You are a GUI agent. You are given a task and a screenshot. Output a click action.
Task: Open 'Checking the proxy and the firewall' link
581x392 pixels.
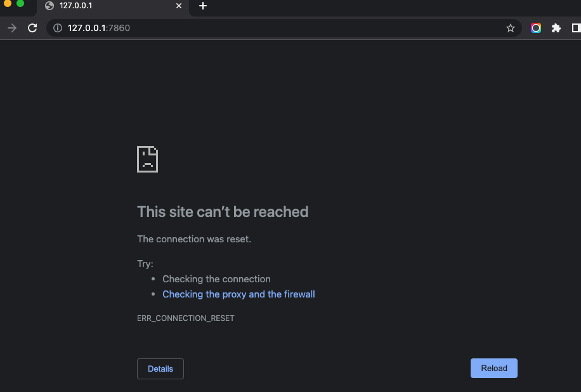pos(238,294)
